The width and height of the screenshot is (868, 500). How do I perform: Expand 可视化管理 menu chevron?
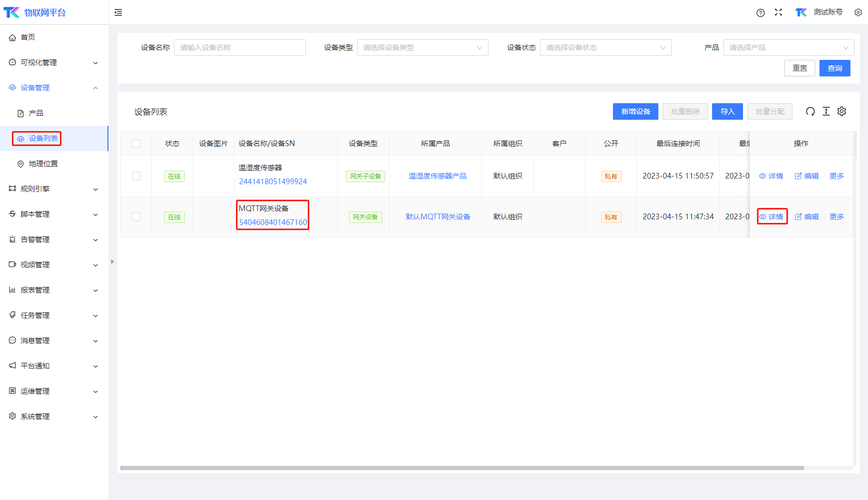tap(96, 63)
